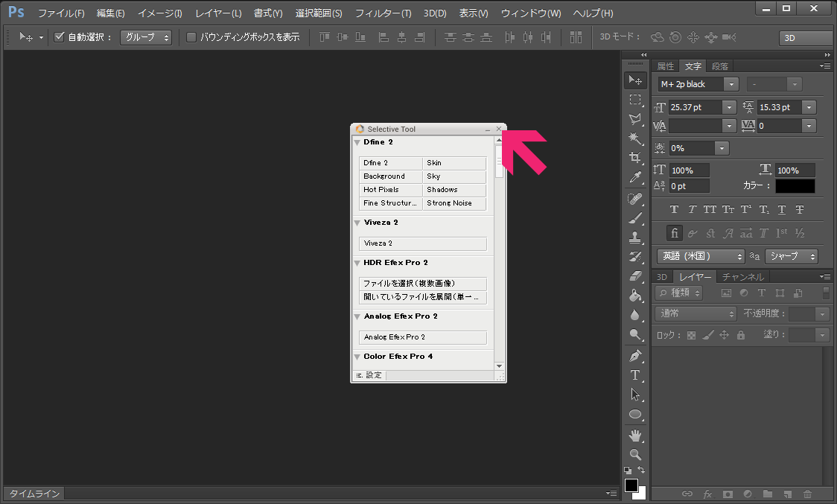The width and height of the screenshot is (837, 504).
Task: Click the create new layer icon
Action: 787,494
